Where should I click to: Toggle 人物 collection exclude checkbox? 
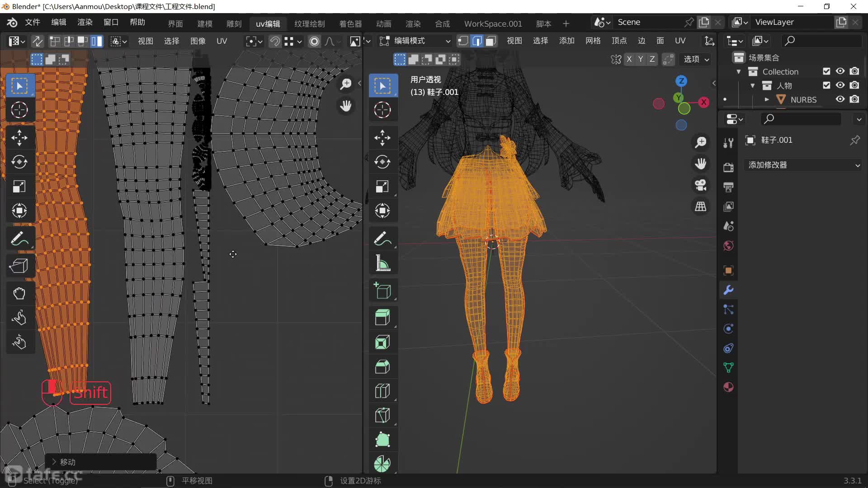click(826, 85)
